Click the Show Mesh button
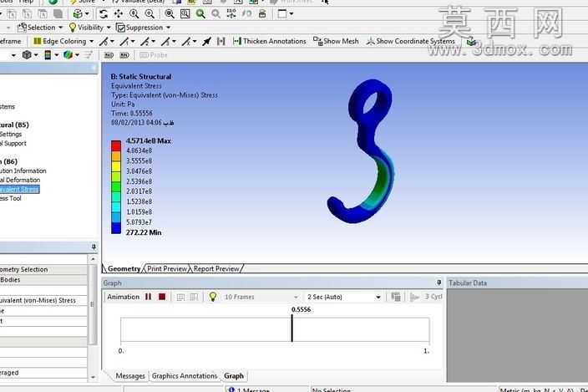 coord(336,41)
